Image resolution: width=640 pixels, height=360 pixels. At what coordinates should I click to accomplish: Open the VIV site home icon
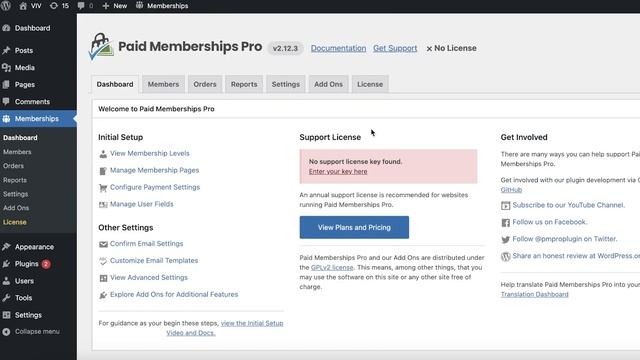pos(23,6)
